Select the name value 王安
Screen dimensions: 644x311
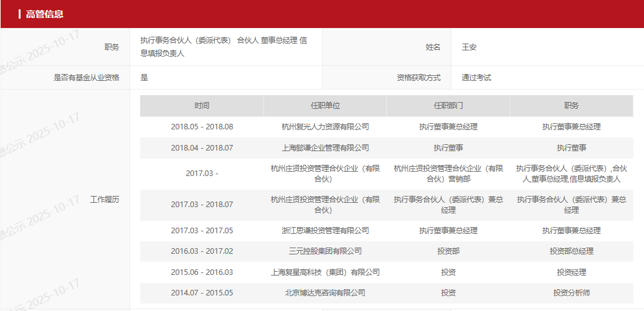point(469,47)
